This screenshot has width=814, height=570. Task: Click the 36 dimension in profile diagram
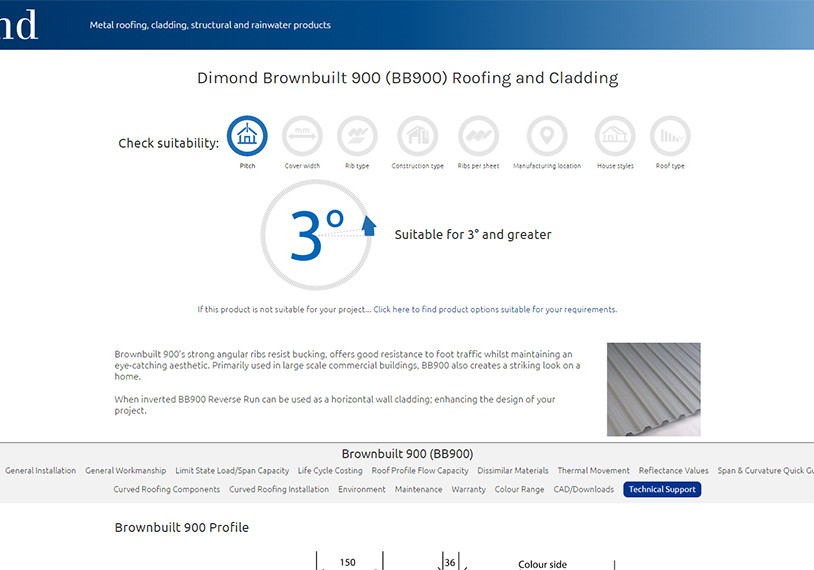[450, 562]
